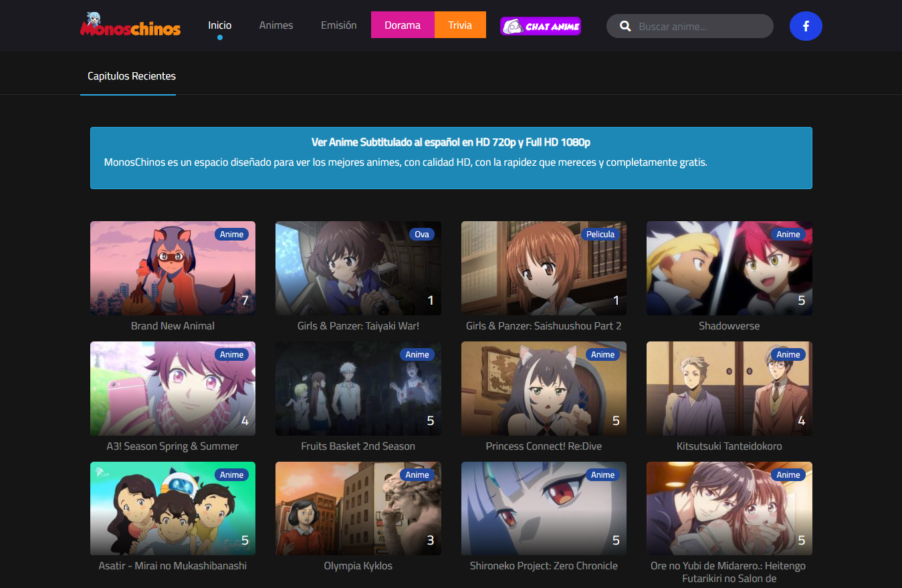This screenshot has height=588, width=902.
Task: Open Brand New Animal thumbnail
Action: (173, 268)
